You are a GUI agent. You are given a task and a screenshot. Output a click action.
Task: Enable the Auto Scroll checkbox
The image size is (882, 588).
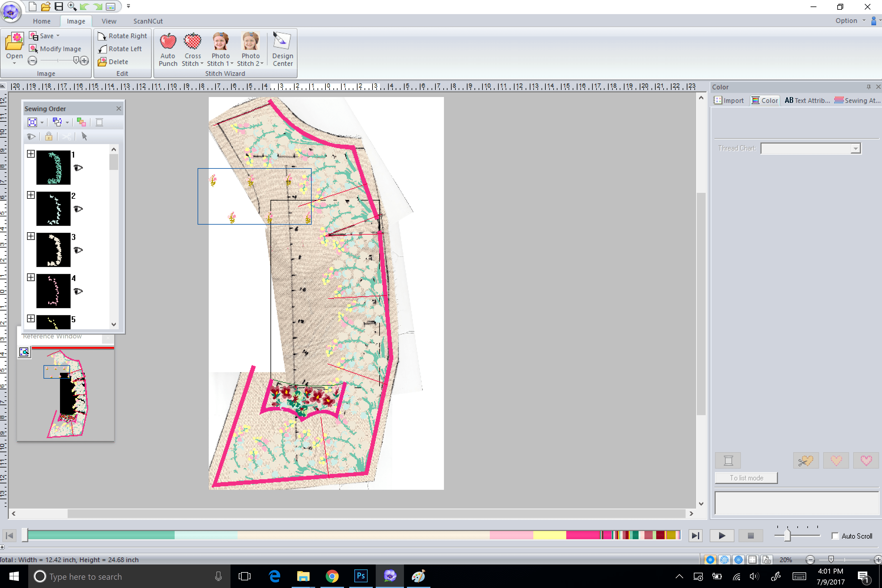pos(835,536)
